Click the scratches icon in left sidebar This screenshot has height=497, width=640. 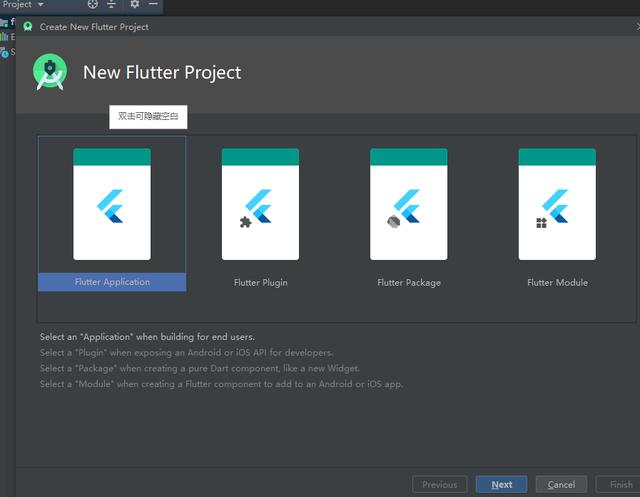pos(4,52)
